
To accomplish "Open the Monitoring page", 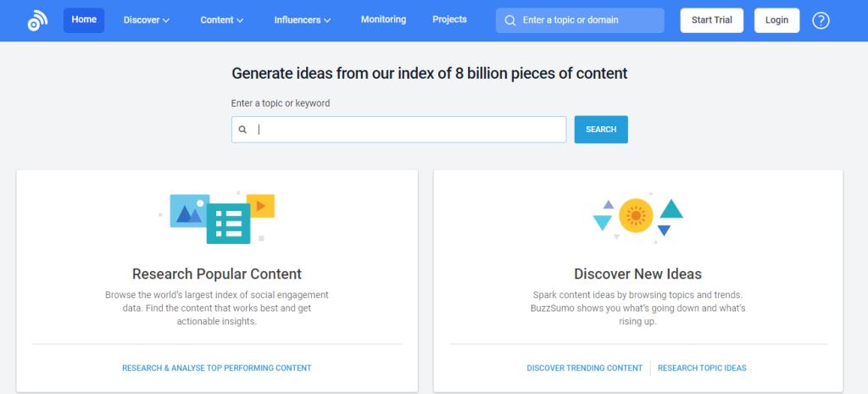I will pyautogui.click(x=383, y=20).
